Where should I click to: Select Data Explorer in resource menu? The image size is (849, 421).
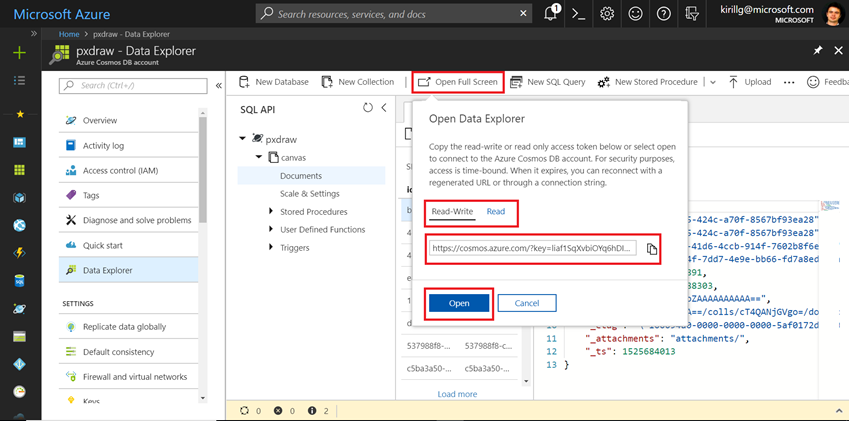click(x=128, y=270)
